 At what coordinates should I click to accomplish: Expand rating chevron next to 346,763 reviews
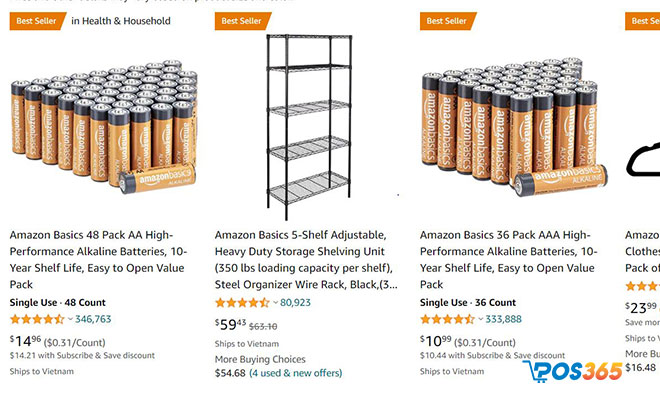click(70, 319)
